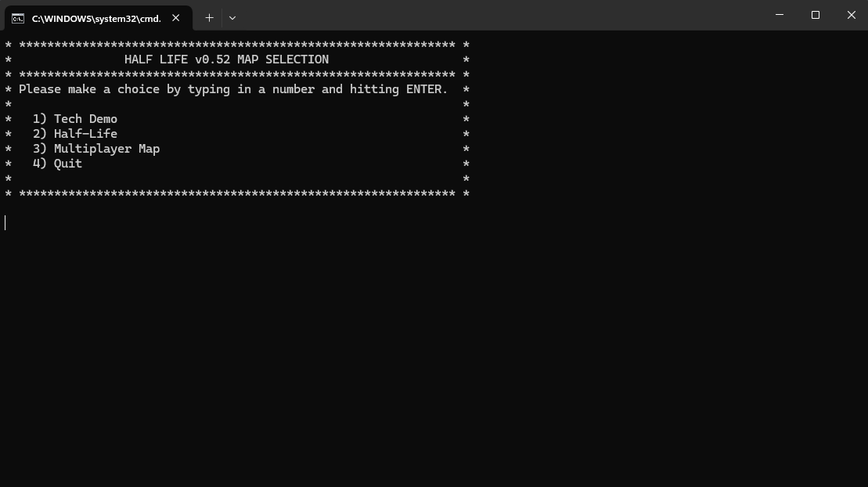Click the word "ENTER." in the instructions
Viewport: 868px width, 487px height.
(427, 89)
